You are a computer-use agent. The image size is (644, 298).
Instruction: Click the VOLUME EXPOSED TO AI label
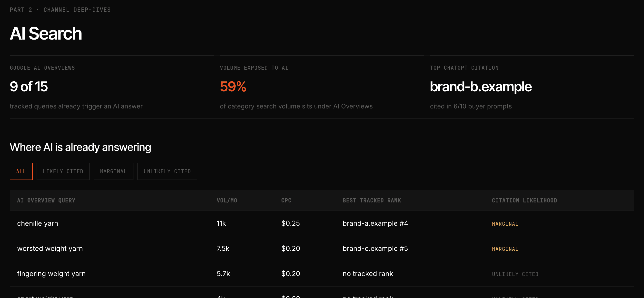point(254,68)
